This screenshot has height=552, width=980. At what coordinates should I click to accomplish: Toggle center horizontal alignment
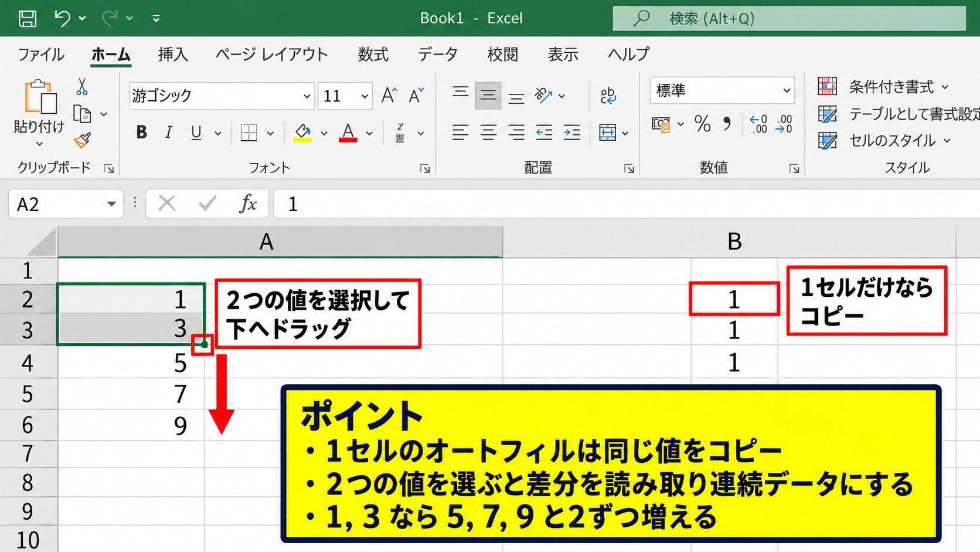488,133
